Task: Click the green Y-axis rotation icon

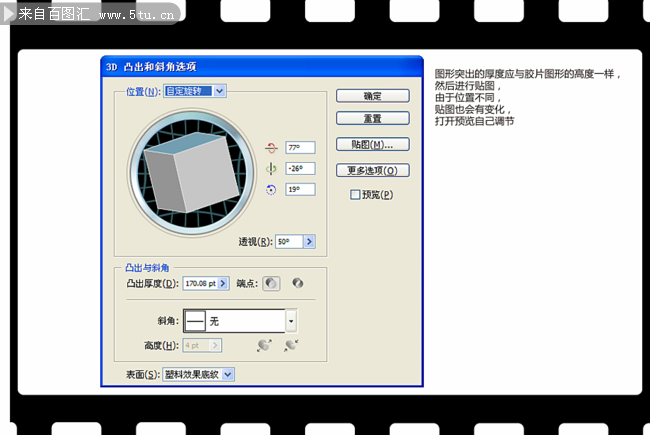Action: pos(271,169)
